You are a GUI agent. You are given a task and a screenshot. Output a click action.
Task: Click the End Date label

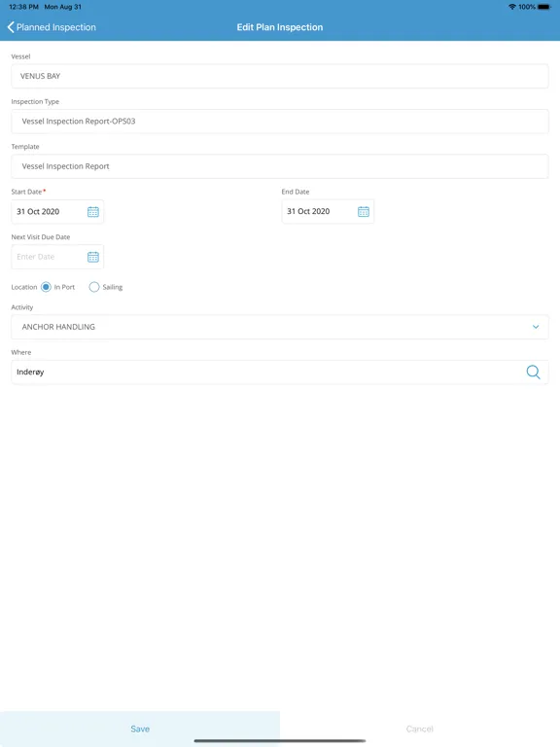click(296, 192)
